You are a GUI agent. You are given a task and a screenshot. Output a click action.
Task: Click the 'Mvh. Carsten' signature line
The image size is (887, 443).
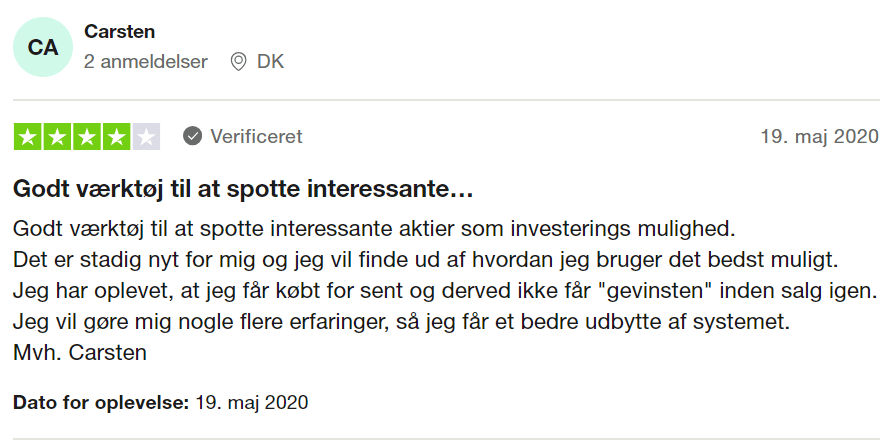(80, 353)
